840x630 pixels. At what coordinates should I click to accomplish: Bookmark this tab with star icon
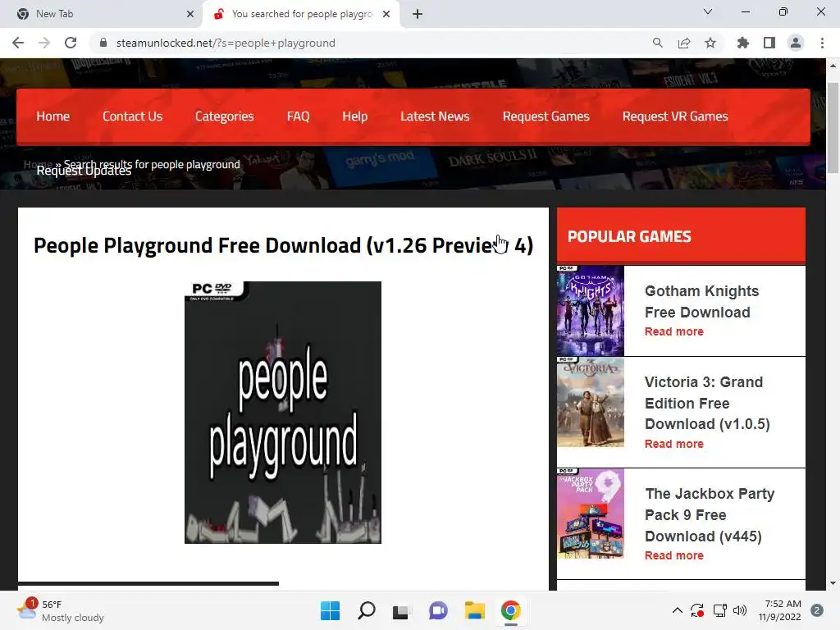tap(710, 43)
